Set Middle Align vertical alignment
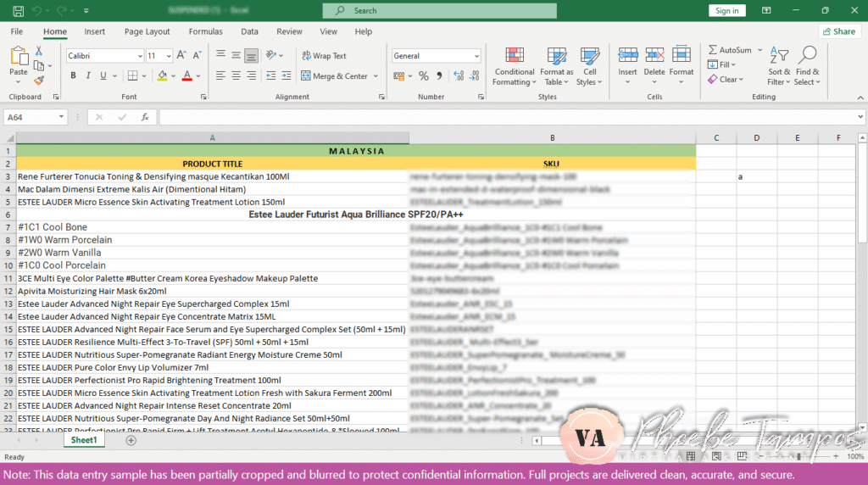 236,55
